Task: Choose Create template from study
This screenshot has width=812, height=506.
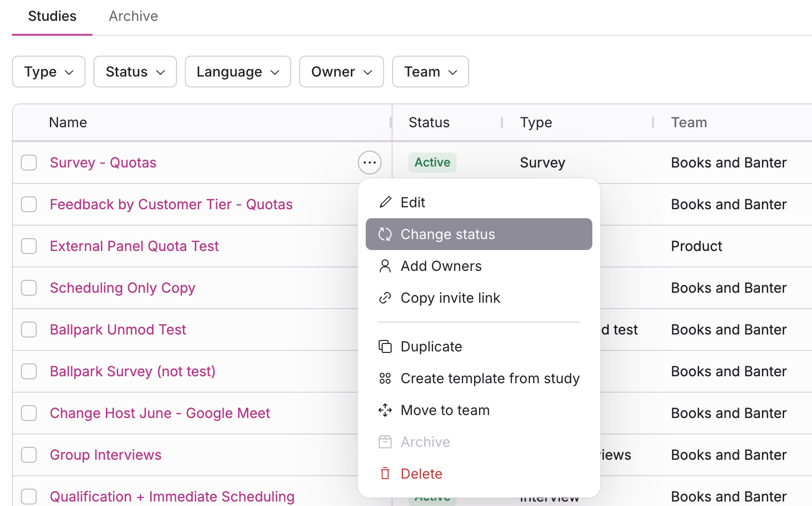Action: (x=490, y=378)
